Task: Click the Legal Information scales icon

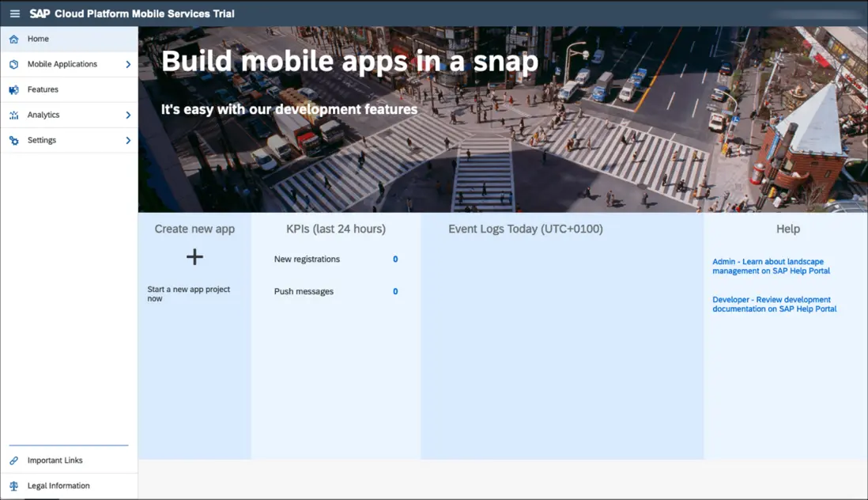Action: [13, 486]
